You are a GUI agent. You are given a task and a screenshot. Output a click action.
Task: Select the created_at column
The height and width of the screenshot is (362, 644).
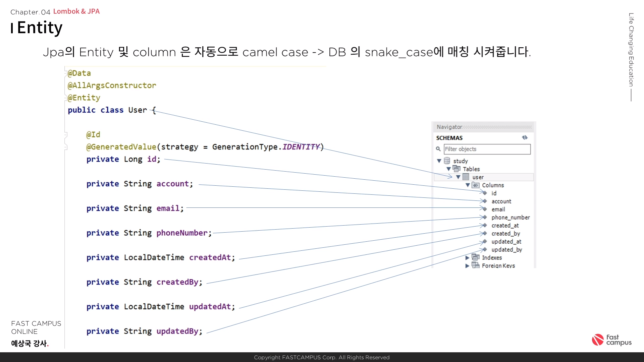point(505,226)
